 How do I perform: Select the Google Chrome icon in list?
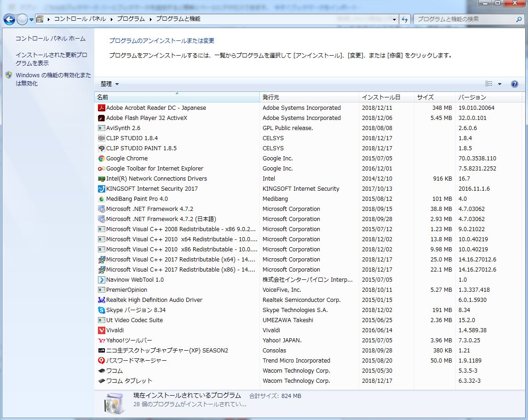pyautogui.click(x=102, y=159)
